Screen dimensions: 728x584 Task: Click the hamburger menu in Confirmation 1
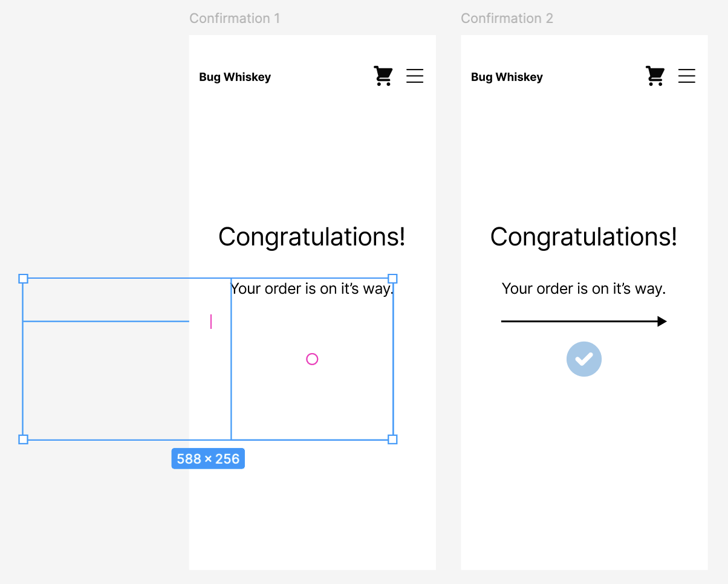(415, 76)
